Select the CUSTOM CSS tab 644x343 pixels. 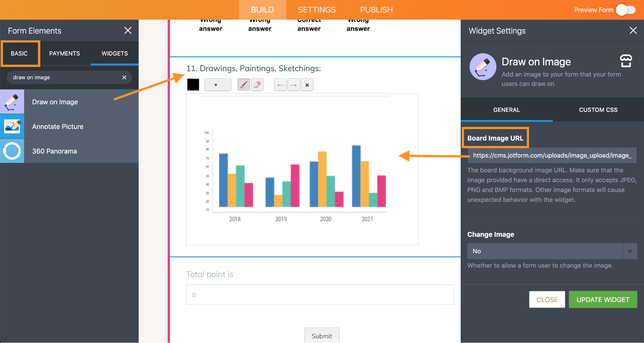coord(598,110)
